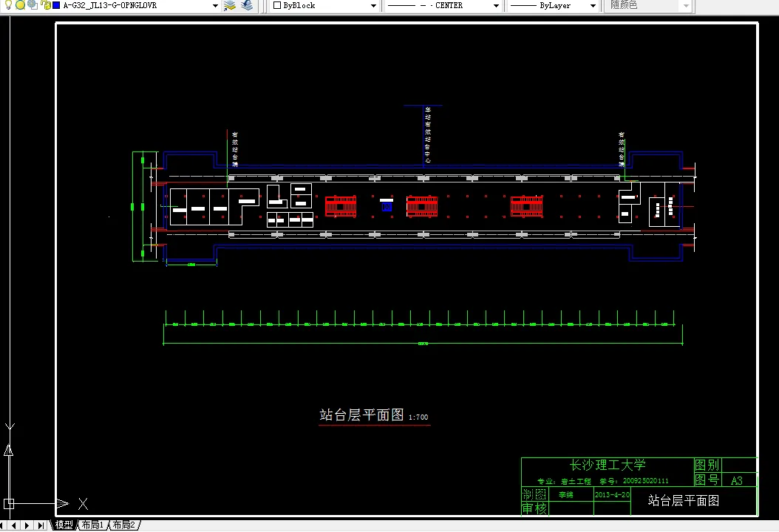Screen dimensions: 779x532
Task: Jump to last tab arrow button
Action: [x=41, y=525]
